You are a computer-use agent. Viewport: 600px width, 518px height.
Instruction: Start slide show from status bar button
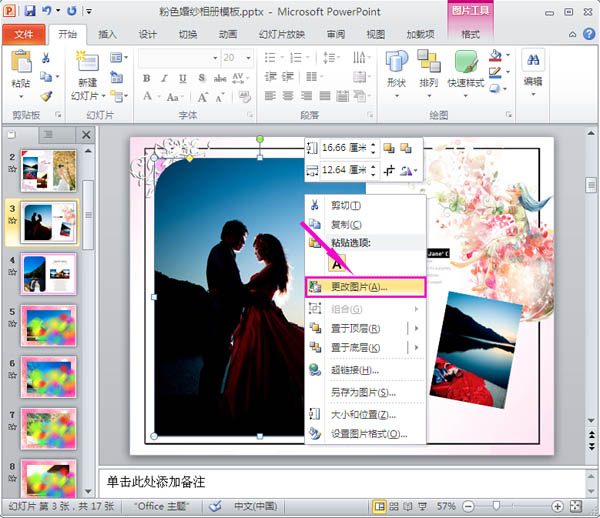click(422, 506)
